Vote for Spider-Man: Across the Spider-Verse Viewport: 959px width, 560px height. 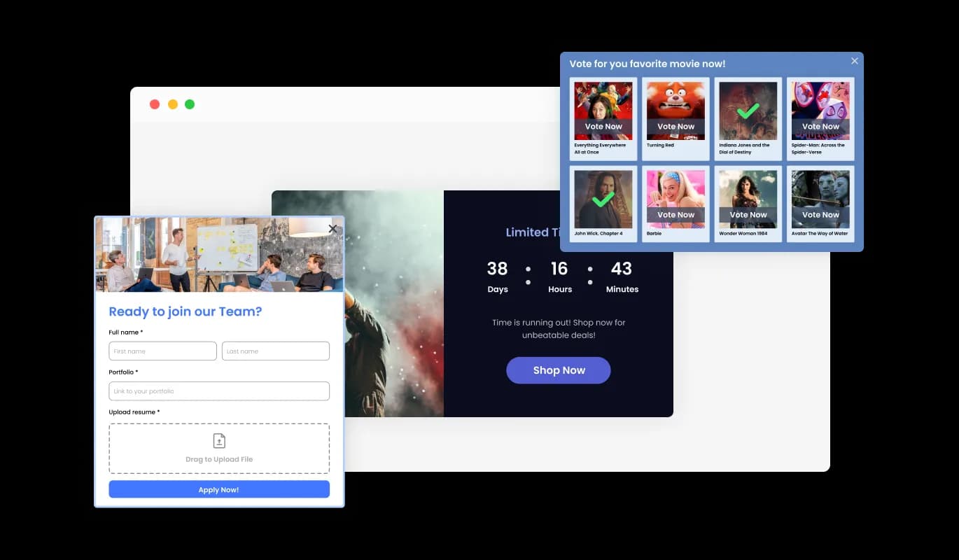point(820,127)
